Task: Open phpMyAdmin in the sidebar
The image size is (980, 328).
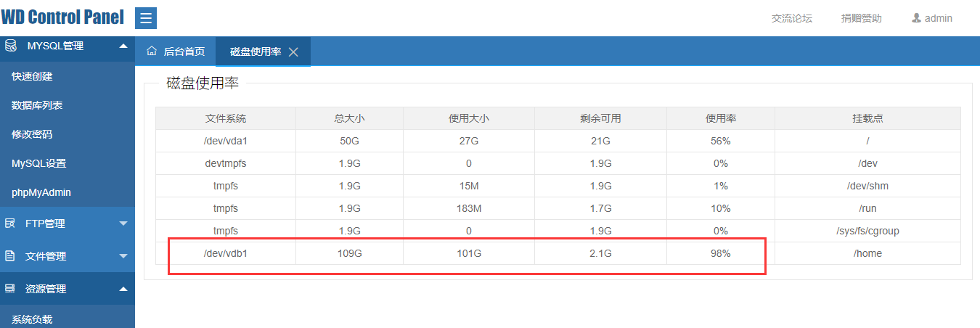Action: click(68, 192)
